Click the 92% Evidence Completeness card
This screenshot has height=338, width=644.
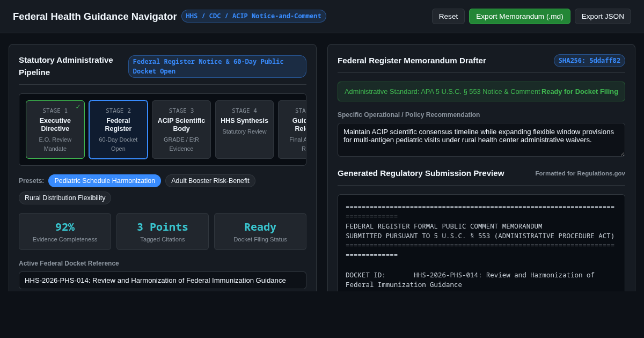tap(65, 232)
